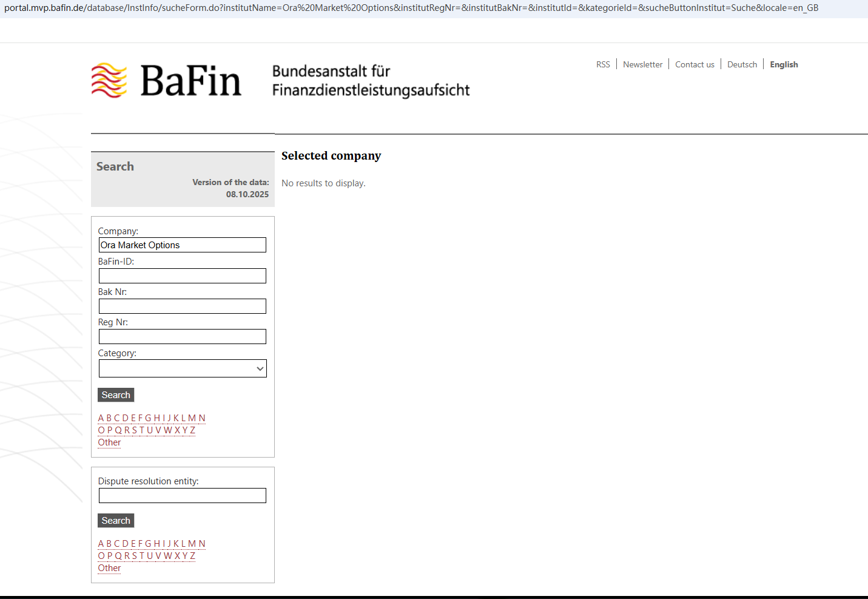868x599 pixels.
Task: Browse dispute resolution entities under letter Q
Action: (x=118, y=556)
